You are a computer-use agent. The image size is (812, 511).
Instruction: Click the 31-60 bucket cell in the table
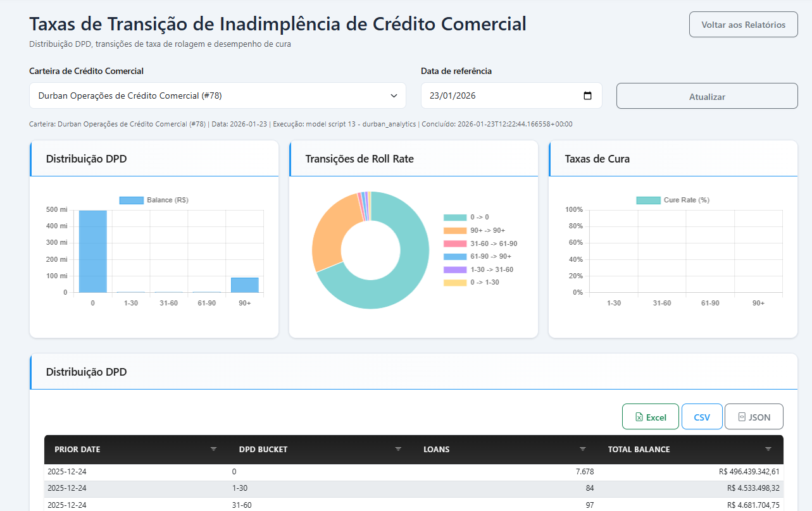tap(242, 505)
